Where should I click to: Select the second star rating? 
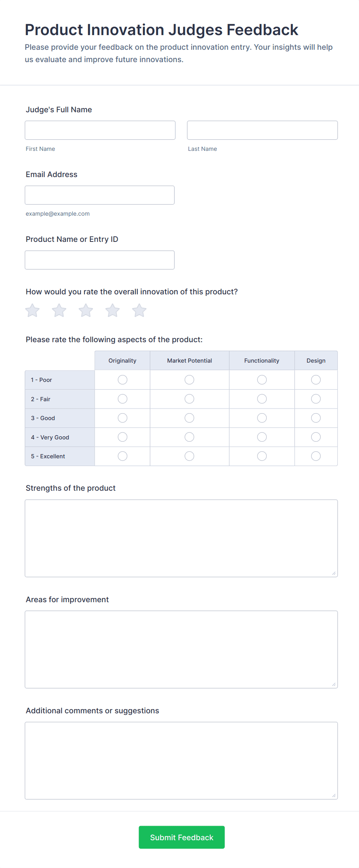coord(59,311)
